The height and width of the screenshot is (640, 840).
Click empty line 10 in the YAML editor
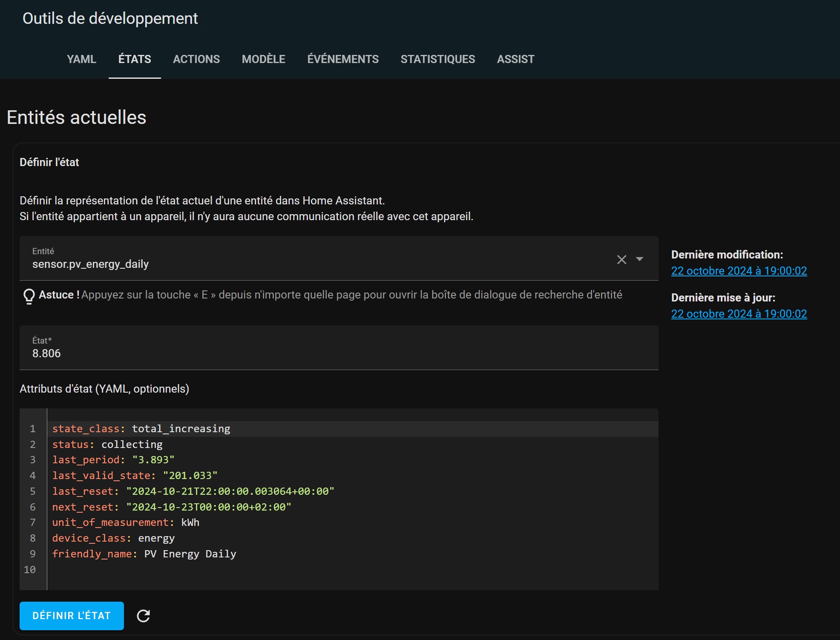click(353, 570)
